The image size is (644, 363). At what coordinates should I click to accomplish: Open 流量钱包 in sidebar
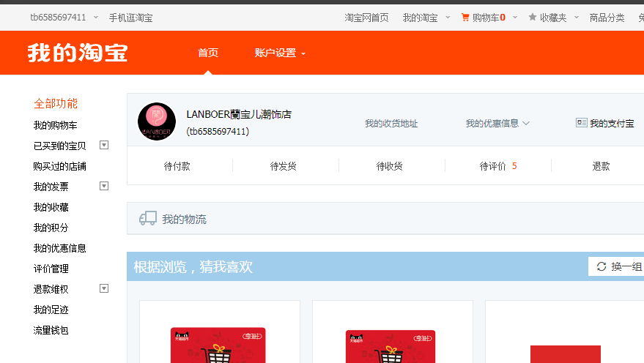[x=51, y=330]
